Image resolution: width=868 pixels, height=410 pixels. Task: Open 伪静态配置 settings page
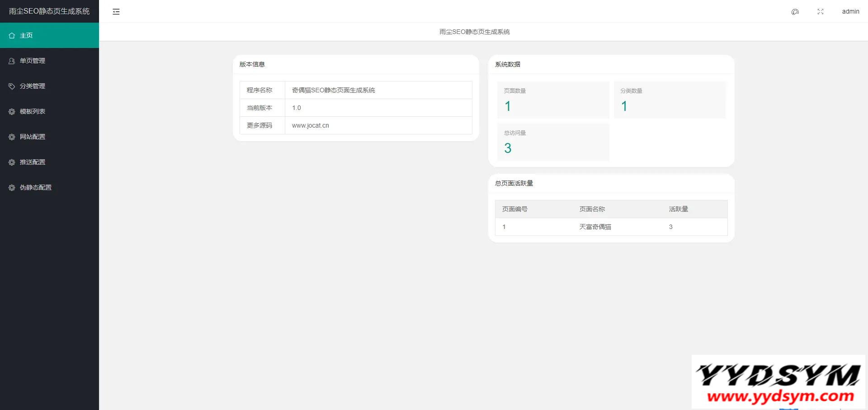(36, 187)
